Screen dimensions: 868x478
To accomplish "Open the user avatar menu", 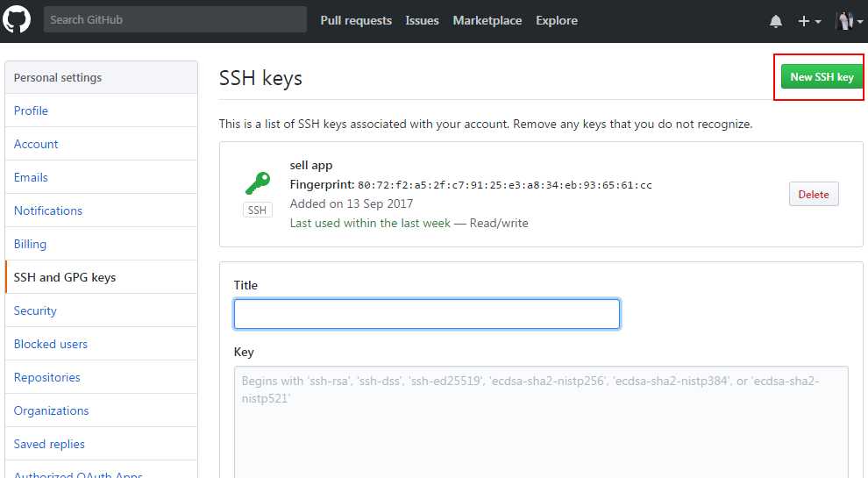I will coord(848,21).
